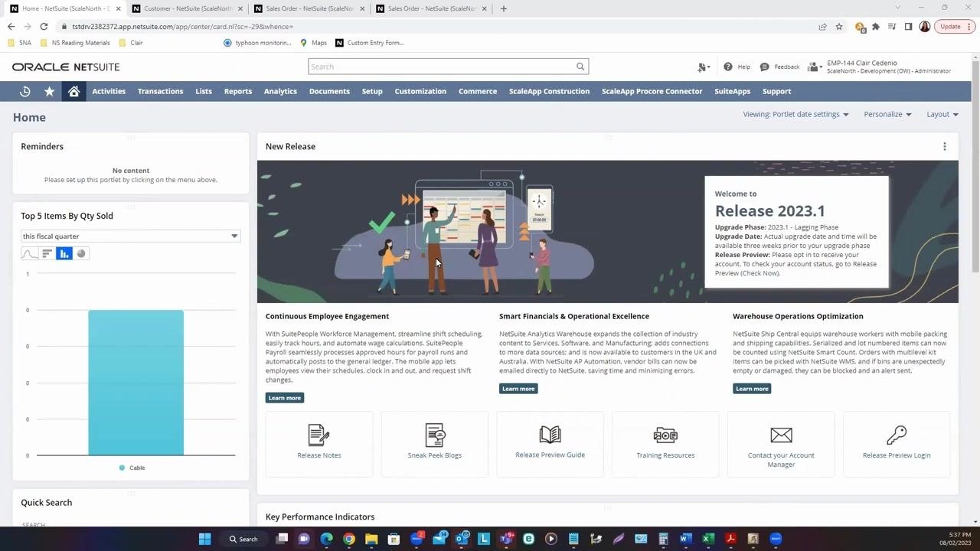
Task: Open the Analytics menu
Action: 280,91
